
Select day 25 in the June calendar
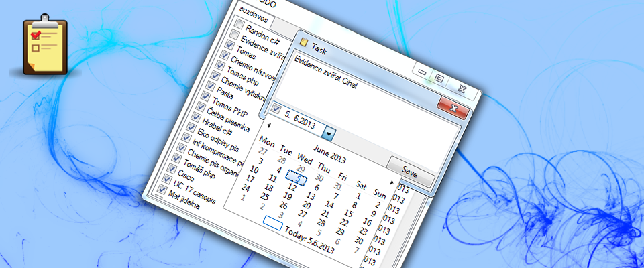click(264, 197)
